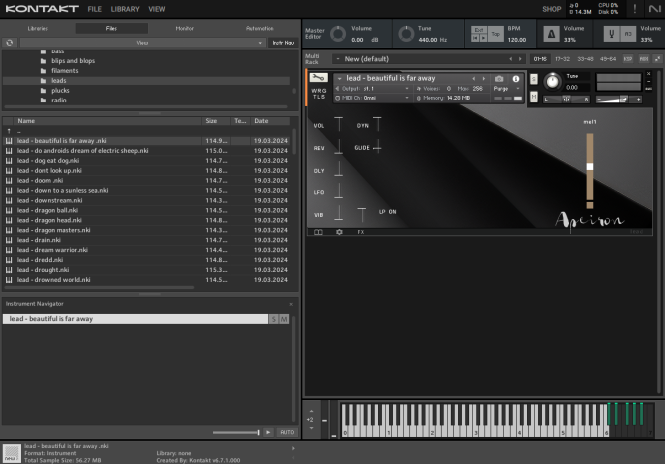Click the instrument Tune knob
Viewport: 665px width, 464px height.
tap(552, 81)
